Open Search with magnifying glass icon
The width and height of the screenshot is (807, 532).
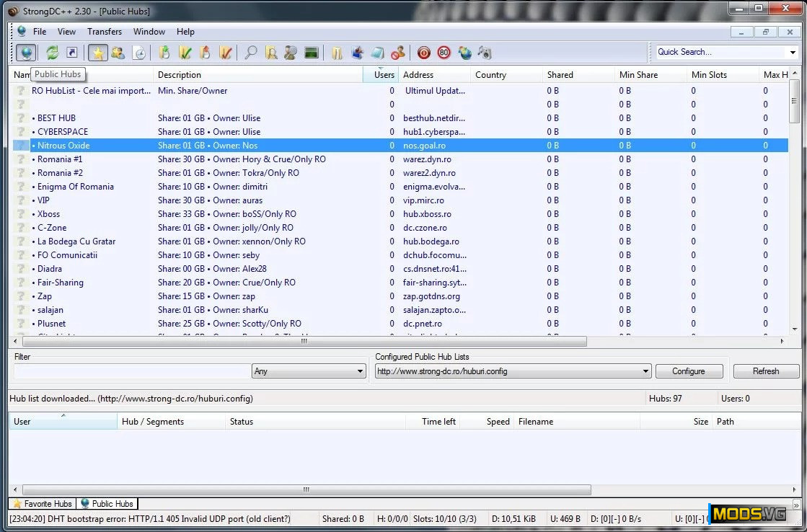click(250, 53)
